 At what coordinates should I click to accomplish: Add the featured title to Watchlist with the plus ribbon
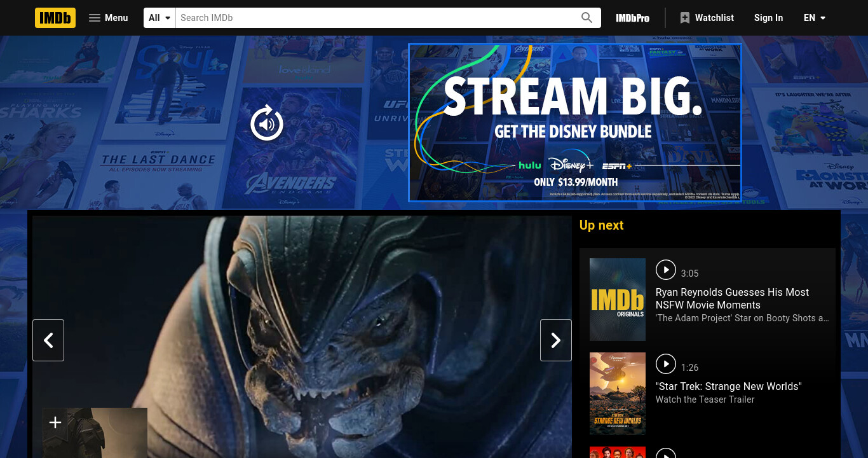click(55, 422)
